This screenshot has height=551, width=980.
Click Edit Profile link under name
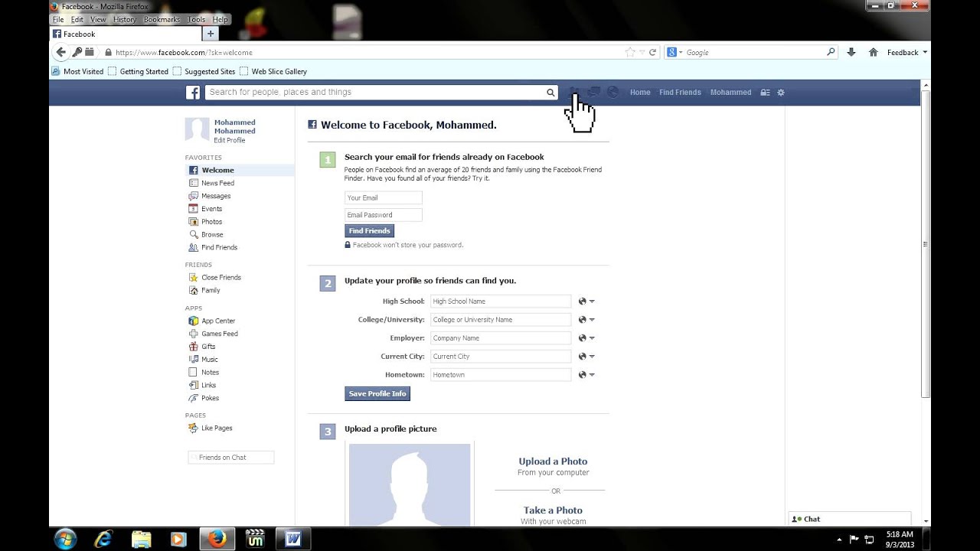pos(230,141)
